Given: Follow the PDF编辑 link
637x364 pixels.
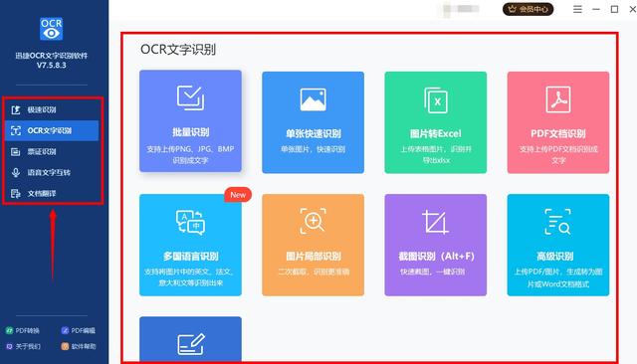Looking at the screenshot, I should click(78, 331).
